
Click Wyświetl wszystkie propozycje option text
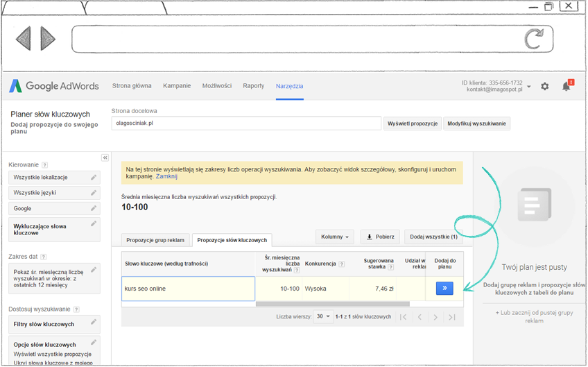coord(53,355)
